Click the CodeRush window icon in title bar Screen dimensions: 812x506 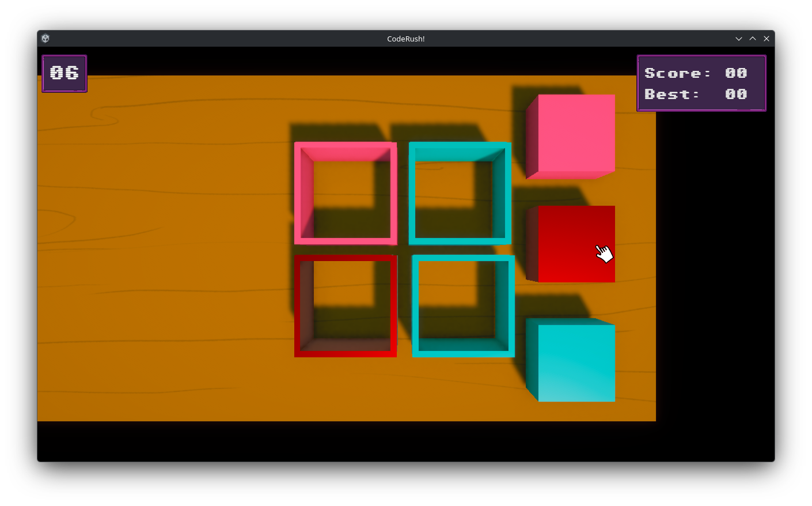tap(45, 39)
